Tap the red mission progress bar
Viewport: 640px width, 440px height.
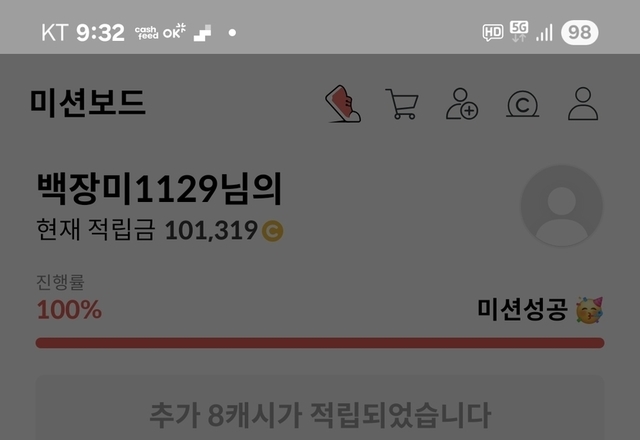(320, 343)
